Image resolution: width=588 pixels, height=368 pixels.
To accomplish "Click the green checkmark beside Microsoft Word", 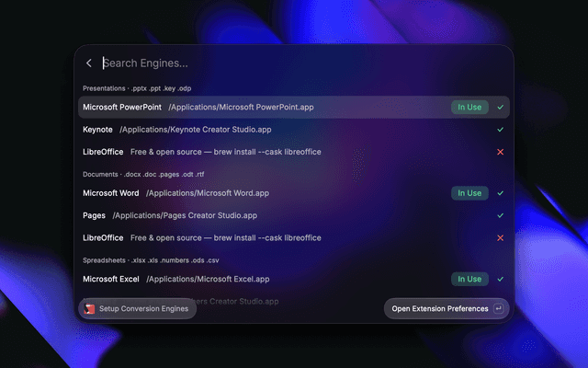I will pos(500,193).
